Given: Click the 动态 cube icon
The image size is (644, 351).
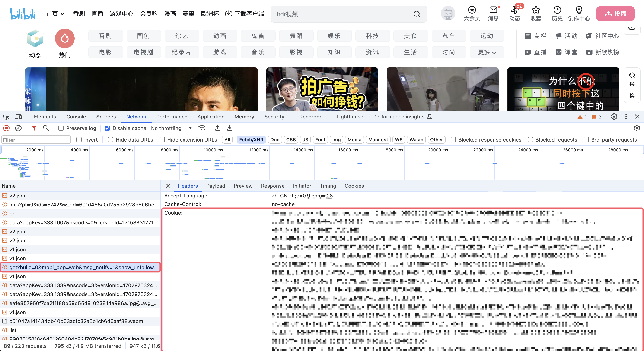Looking at the screenshot, I should tap(35, 38).
